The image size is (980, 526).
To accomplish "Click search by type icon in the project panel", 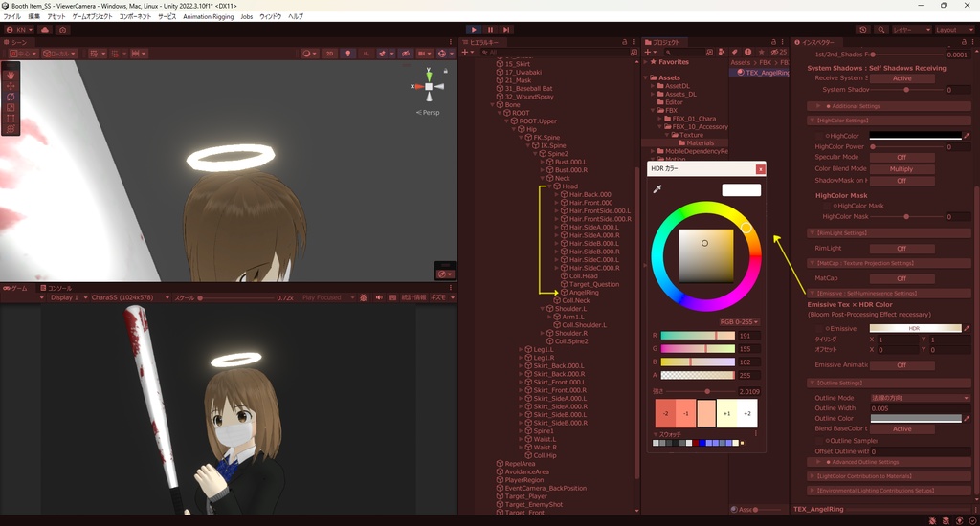I will [722, 53].
